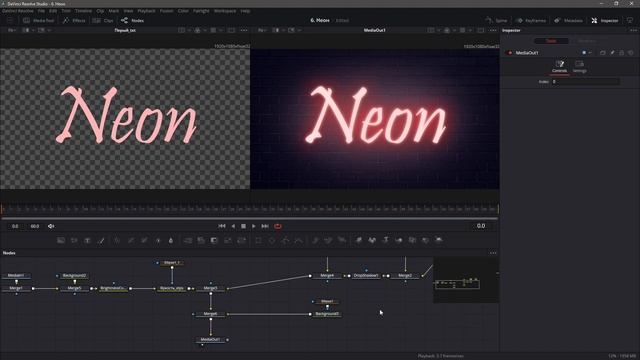Image resolution: width=640 pixels, height=360 pixels.
Task: Add a Transform node from toolbar
Action: (241, 240)
